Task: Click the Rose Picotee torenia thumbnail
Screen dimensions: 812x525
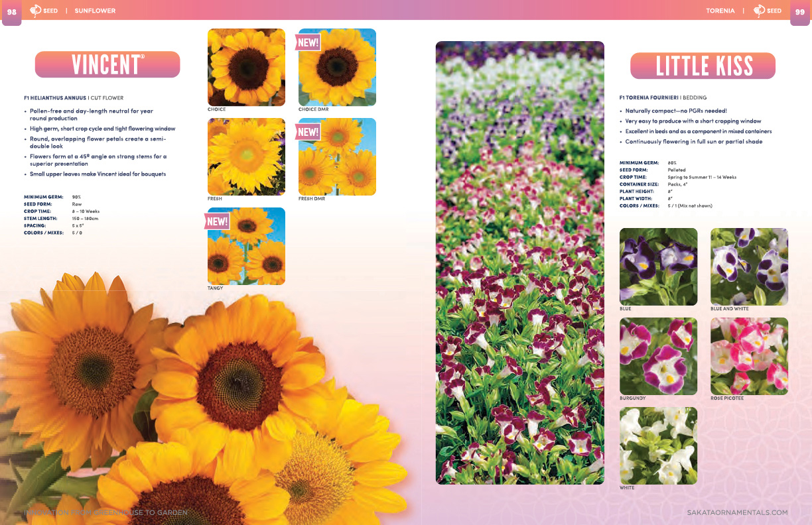Action: [x=749, y=356]
